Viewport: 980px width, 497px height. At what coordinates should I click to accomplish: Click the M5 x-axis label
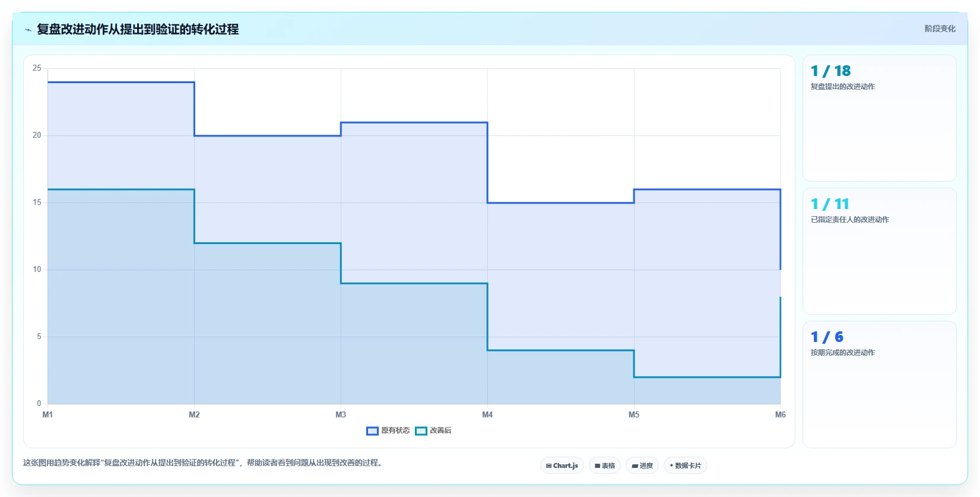point(634,414)
